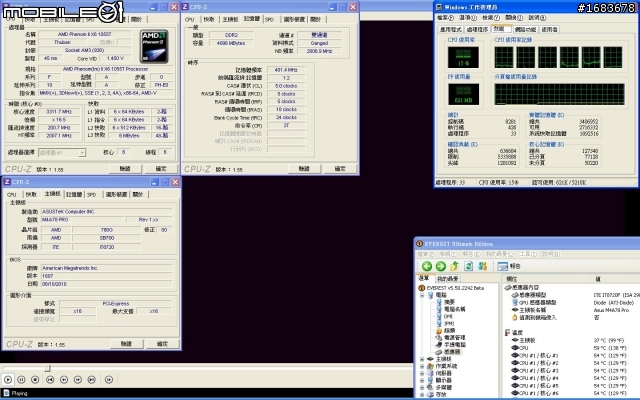This screenshot has width=640, height=400.
Task: Click the green Back arrow in EVEREST
Action: [x=427, y=266]
